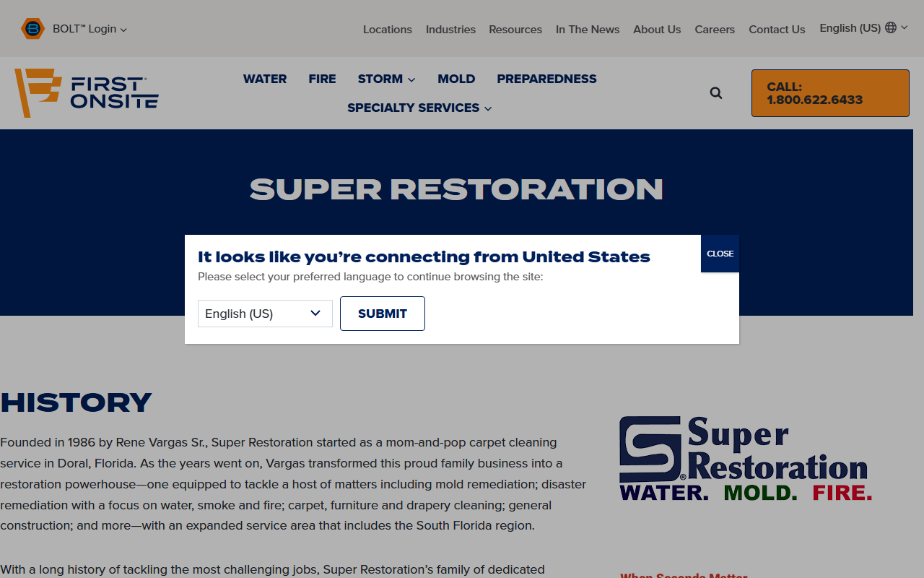The width and height of the screenshot is (924, 578).
Task: Click the First Onsite logo
Action: point(87,92)
